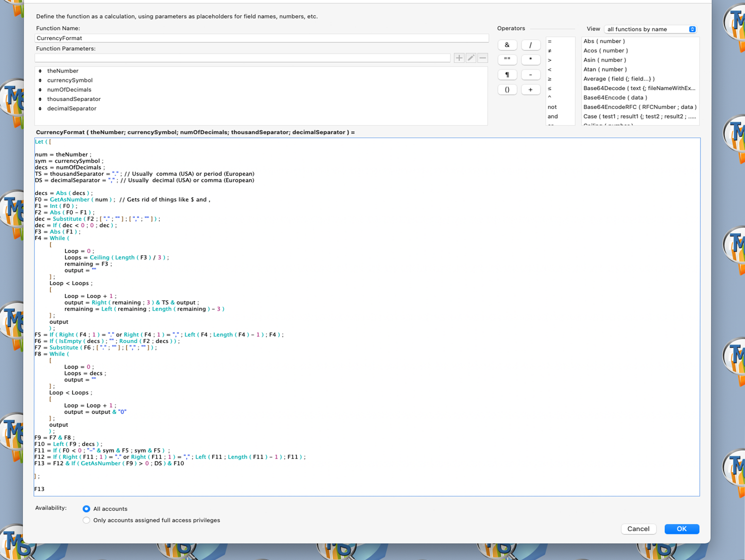This screenshot has width=745, height=560.
Task: Select Asin ( number ) function
Action: click(640, 60)
